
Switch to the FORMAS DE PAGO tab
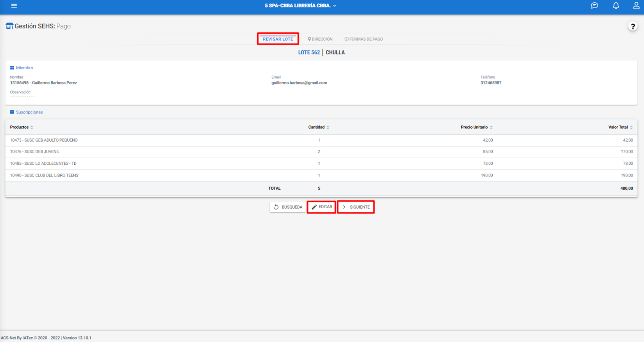tap(364, 39)
